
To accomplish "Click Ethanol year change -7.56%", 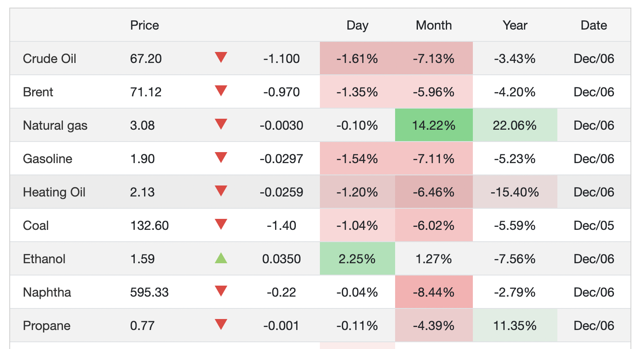I will (515, 259).
